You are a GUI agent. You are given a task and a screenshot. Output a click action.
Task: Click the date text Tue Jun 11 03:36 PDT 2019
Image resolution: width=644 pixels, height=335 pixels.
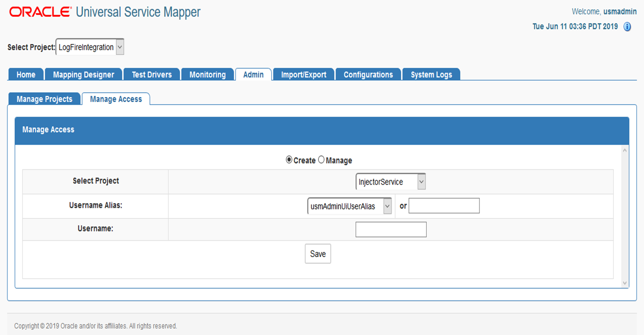click(x=575, y=26)
